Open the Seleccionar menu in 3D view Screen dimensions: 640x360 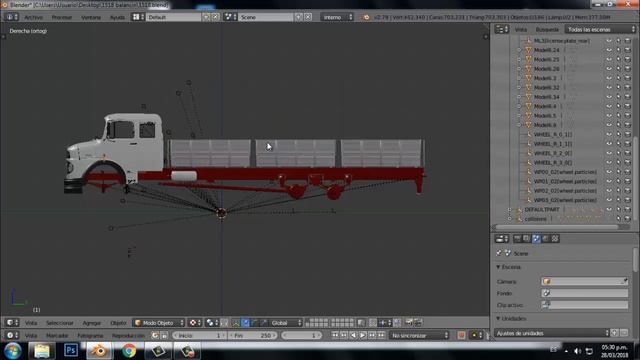click(60, 323)
